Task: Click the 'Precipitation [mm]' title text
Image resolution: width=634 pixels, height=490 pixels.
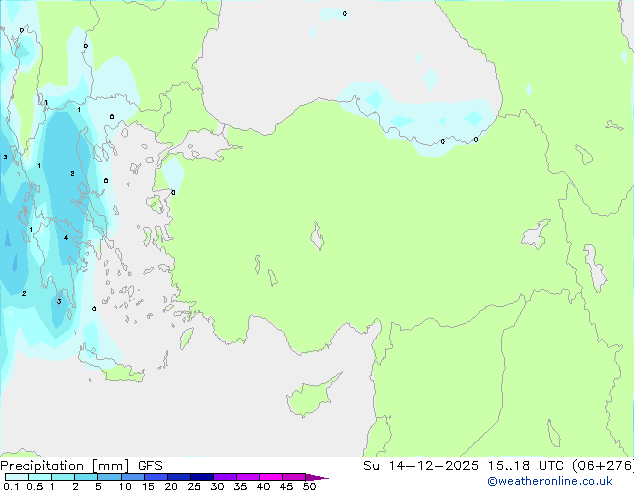Action: click(65, 466)
